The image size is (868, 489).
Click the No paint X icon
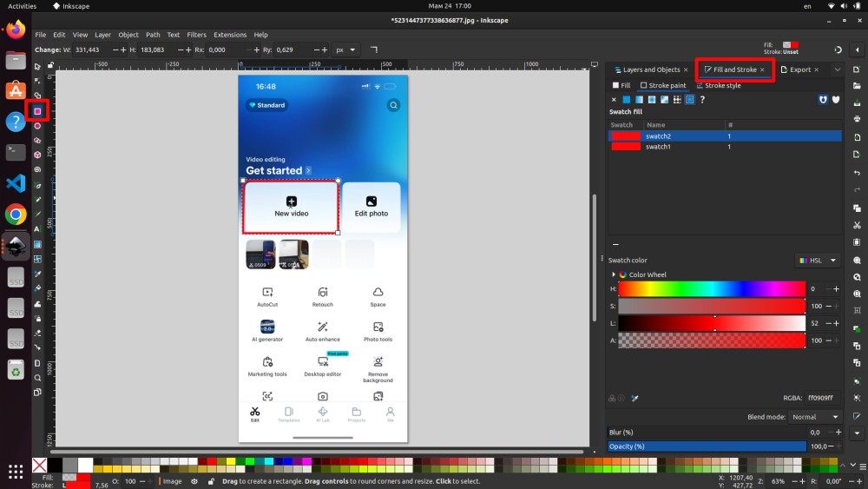pyautogui.click(x=614, y=100)
